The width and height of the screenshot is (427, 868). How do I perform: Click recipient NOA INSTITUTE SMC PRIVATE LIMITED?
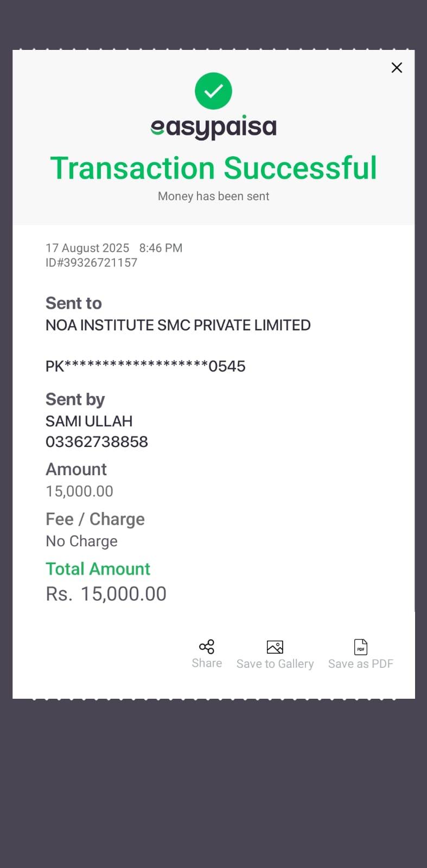point(178,325)
